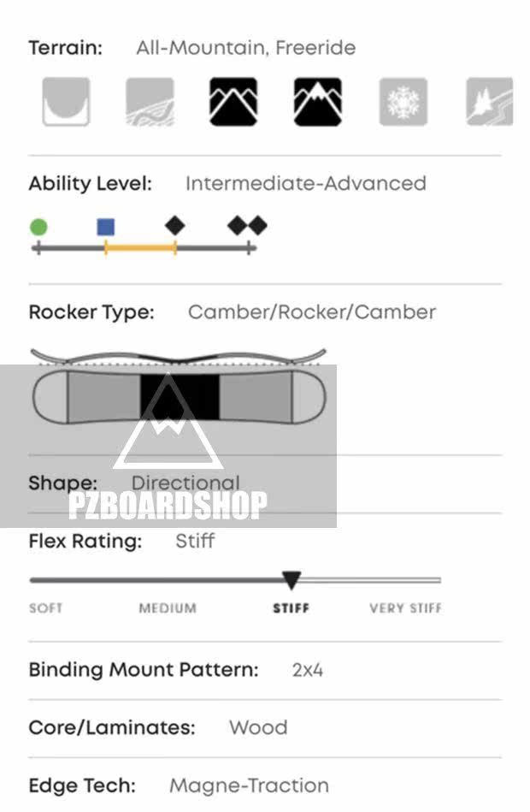Click the bold STIFF flex label

coord(291,608)
